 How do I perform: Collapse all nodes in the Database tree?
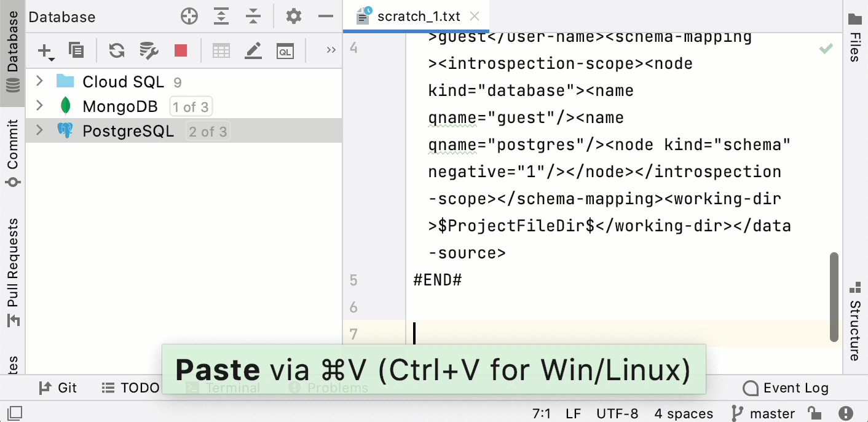(x=253, y=17)
